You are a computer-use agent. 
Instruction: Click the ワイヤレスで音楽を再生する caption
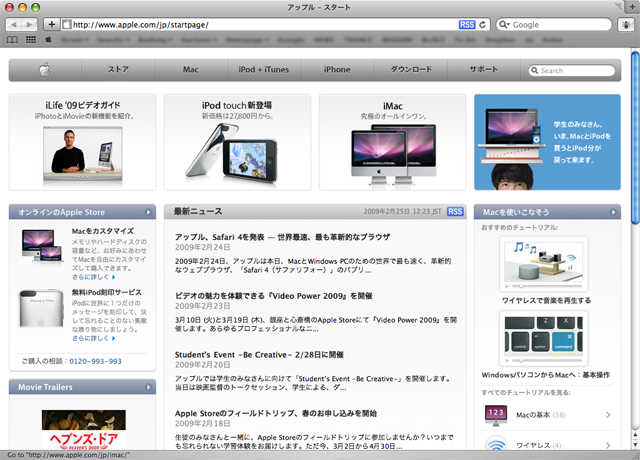click(x=546, y=300)
